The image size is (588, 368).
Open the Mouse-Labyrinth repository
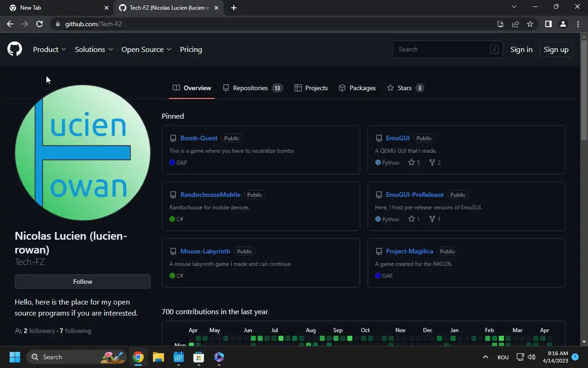coord(205,251)
